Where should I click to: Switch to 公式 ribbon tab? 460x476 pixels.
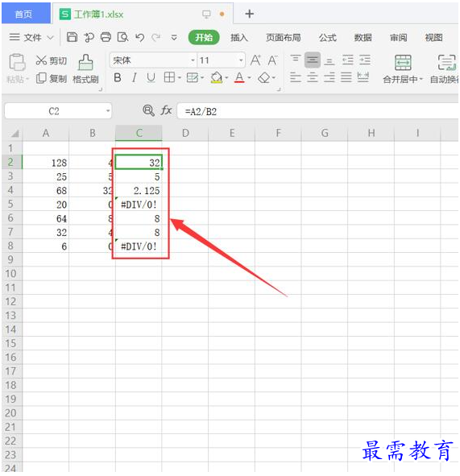[328, 37]
